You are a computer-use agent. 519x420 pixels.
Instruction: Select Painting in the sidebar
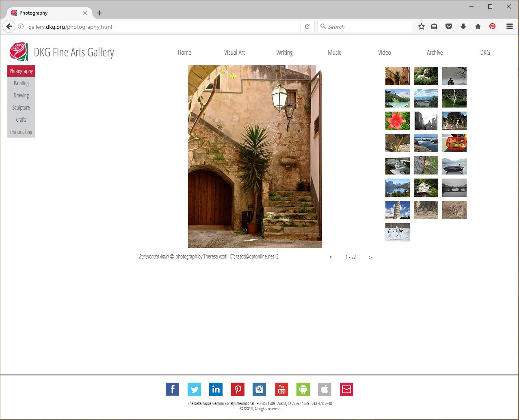tap(21, 83)
